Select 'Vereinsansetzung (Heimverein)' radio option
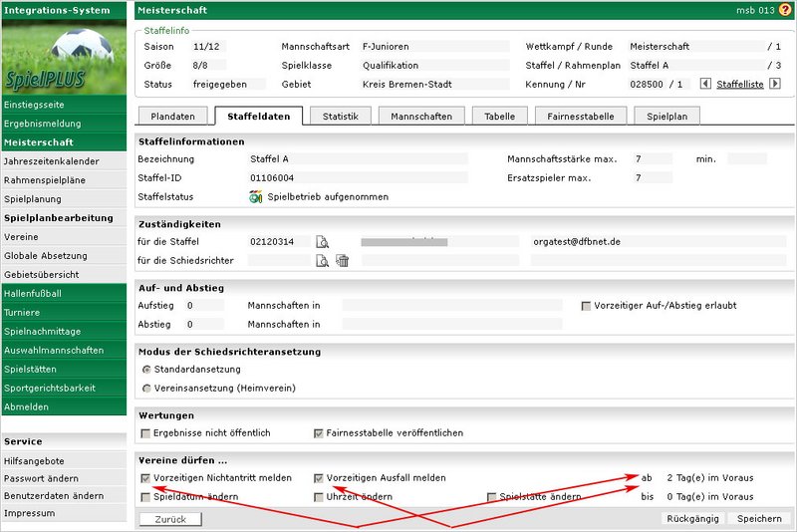The image size is (797, 532). pos(146,388)
